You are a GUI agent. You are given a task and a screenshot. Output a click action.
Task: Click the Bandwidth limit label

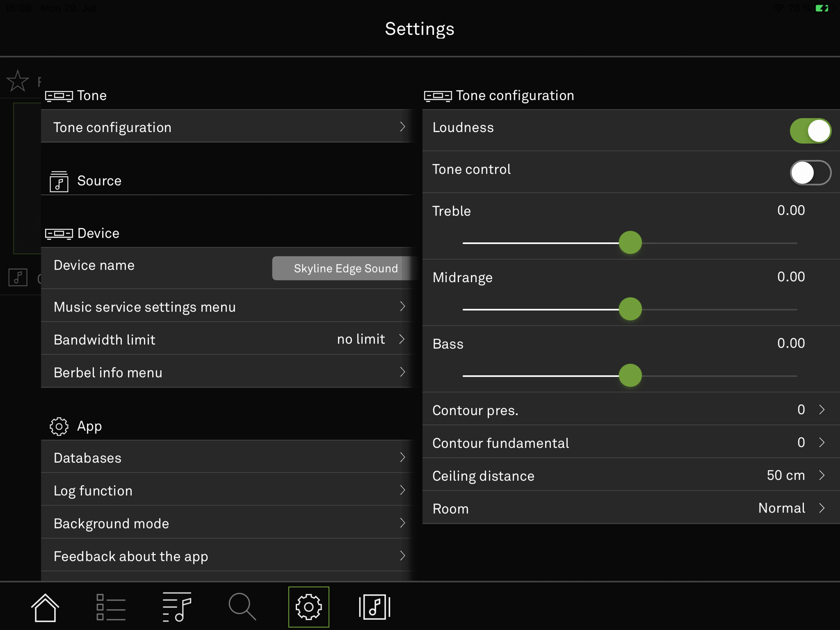105,340
